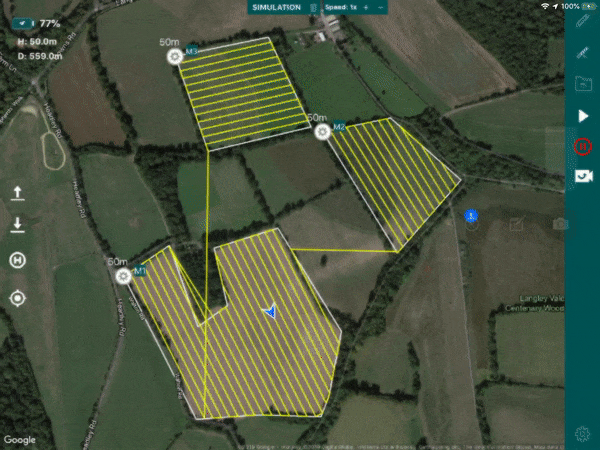Decrease simulation speed with minus button
The width and height of the screenshot is (600, 450).
click(x=380, y=7)
